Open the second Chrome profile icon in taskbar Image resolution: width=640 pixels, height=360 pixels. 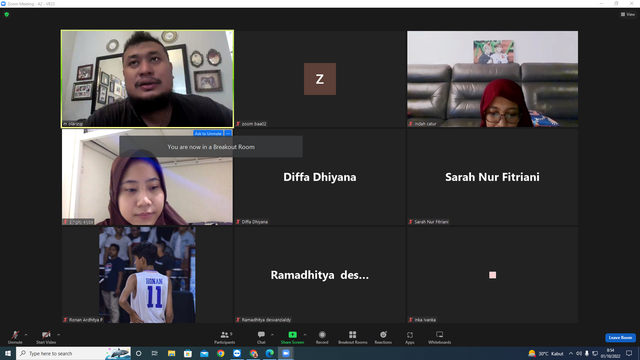click(x=253, y=353)
